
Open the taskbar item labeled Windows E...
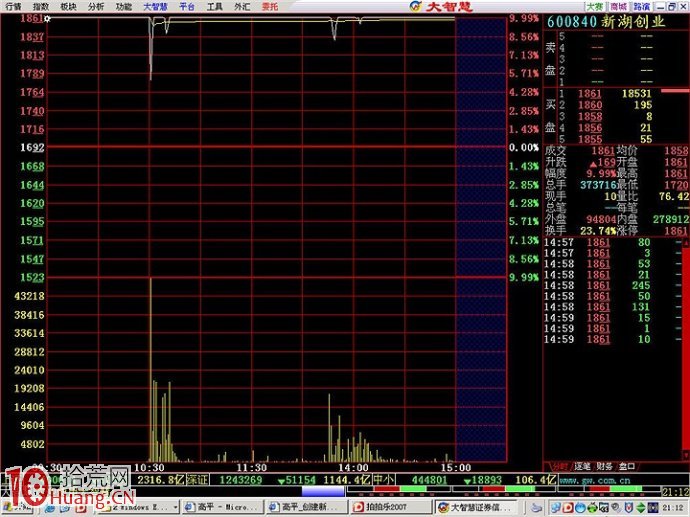(137, 507)
